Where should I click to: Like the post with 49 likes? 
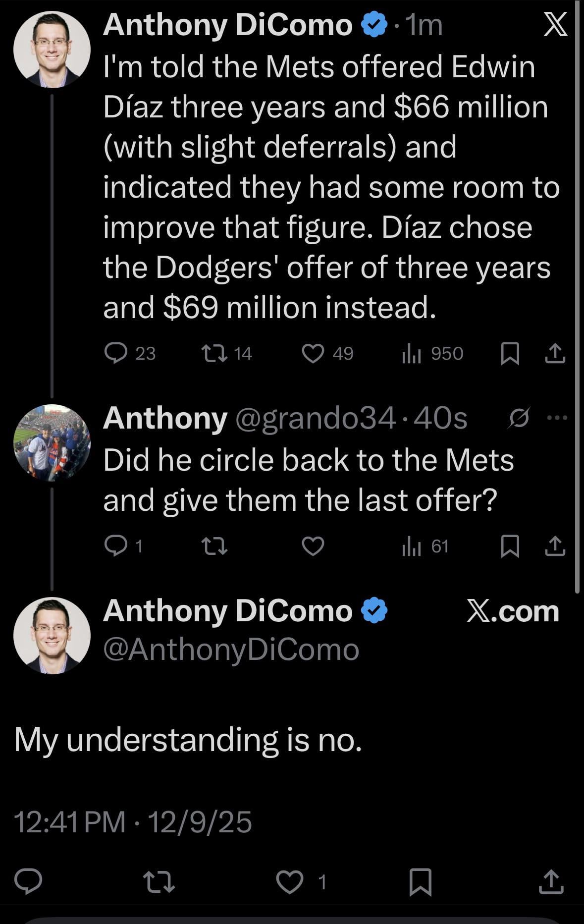(313, 354)
